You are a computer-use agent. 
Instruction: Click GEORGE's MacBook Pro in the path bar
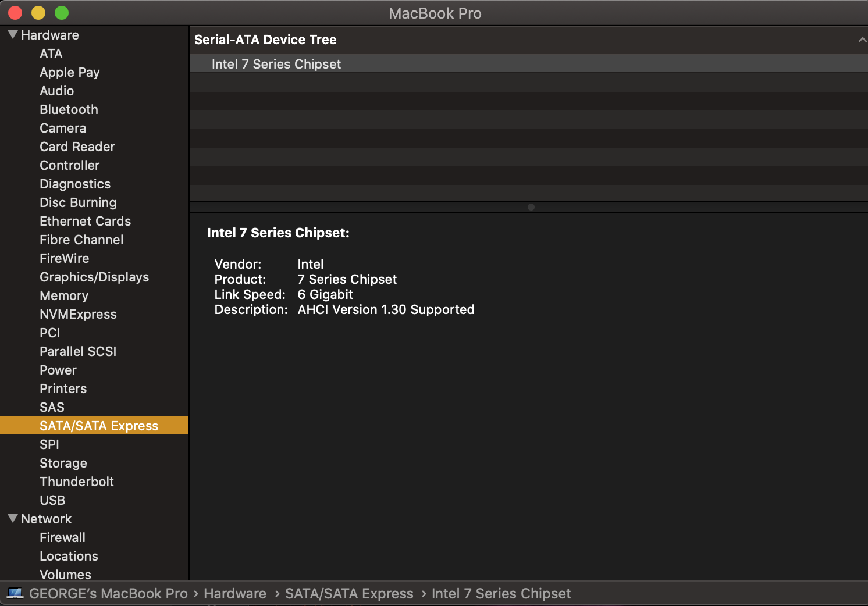coord(109,593)
